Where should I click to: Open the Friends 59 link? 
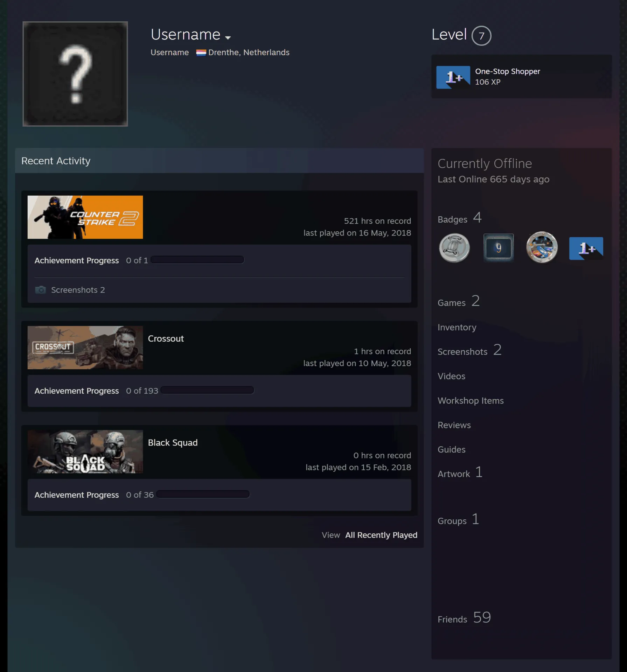click(464, 618)
